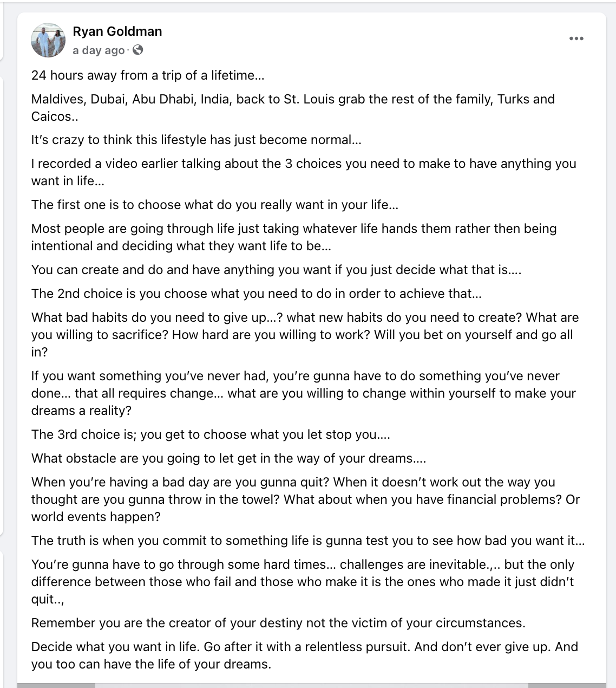This screenshot has width=616, height=688.
Task: Click the 'What obstacle are you going' line
Action: pos(229,458)
